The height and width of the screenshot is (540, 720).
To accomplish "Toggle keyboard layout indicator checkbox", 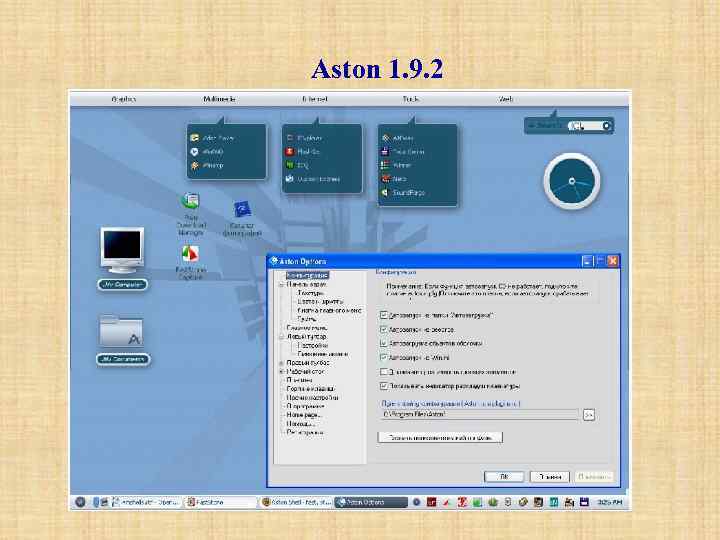I will coord(384,386).
